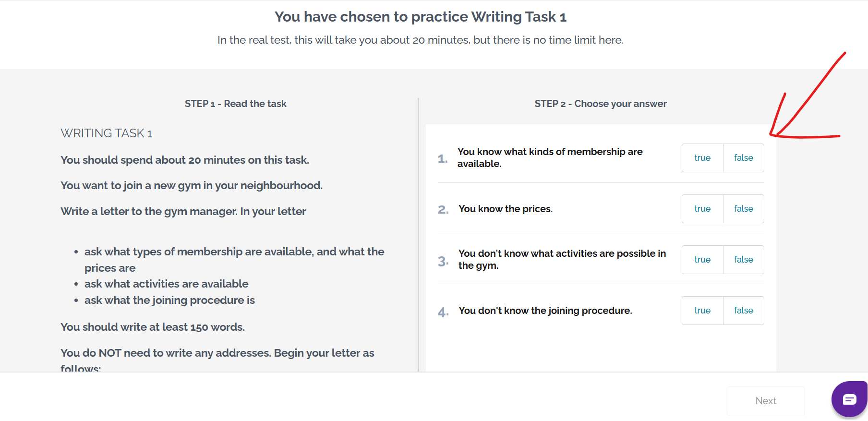Select true for the membership kinds statement

[x=702, y=158]
